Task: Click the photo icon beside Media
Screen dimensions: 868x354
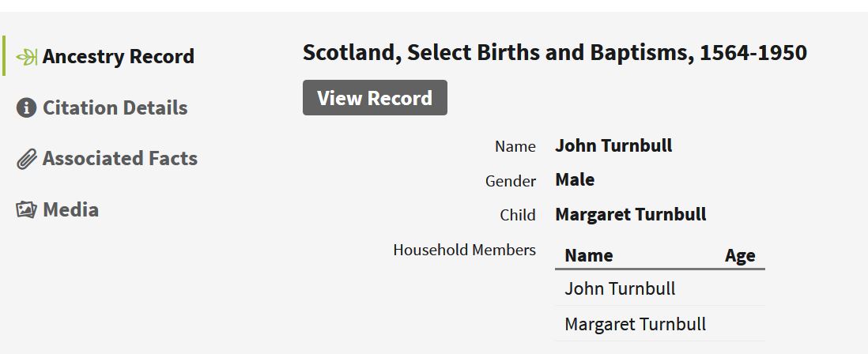Action: tap(27, 210)
